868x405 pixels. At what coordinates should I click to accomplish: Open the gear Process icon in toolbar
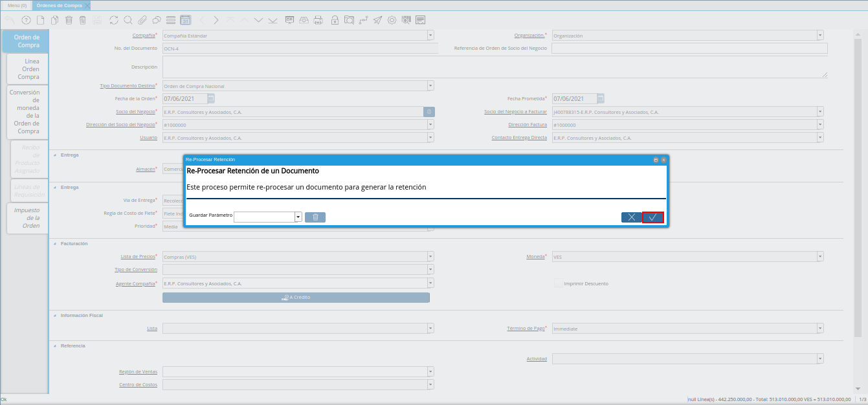point(392,20)
